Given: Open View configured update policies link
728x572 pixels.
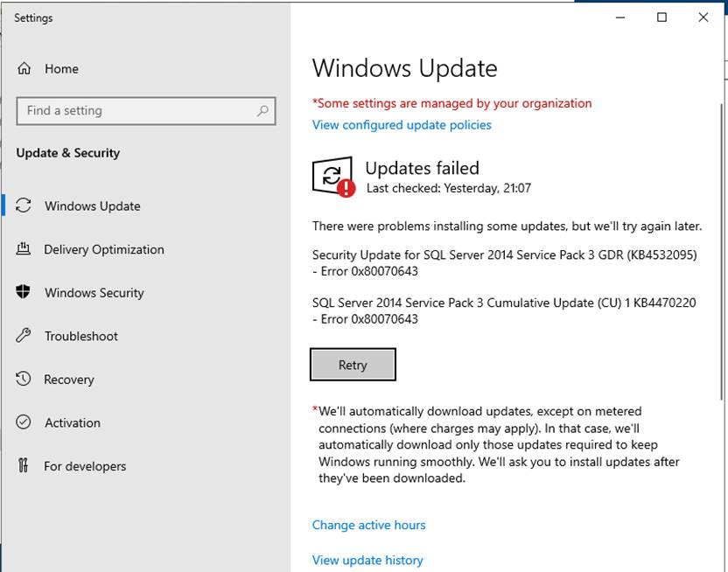Looking at the screenshot, I should pos(402,125).
